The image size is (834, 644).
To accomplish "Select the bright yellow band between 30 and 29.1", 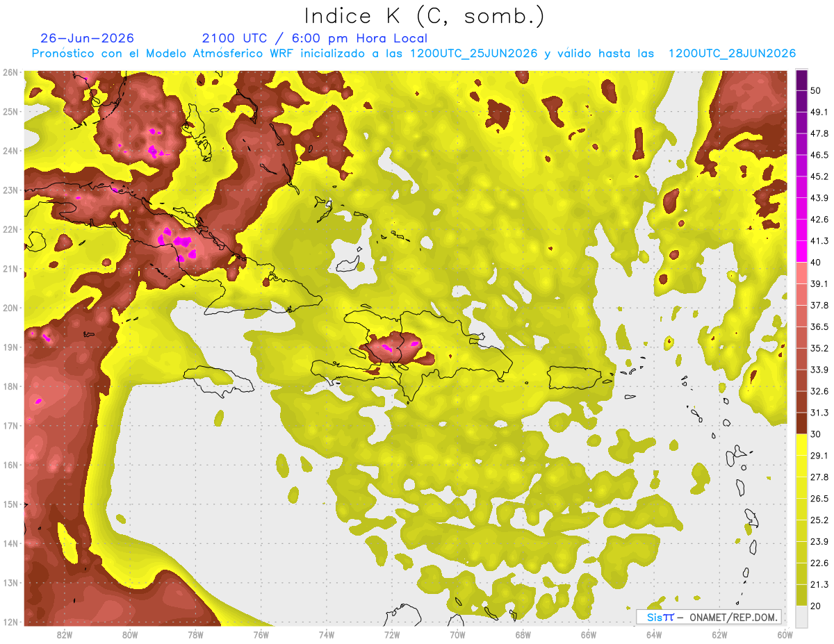I will [801, 445].
